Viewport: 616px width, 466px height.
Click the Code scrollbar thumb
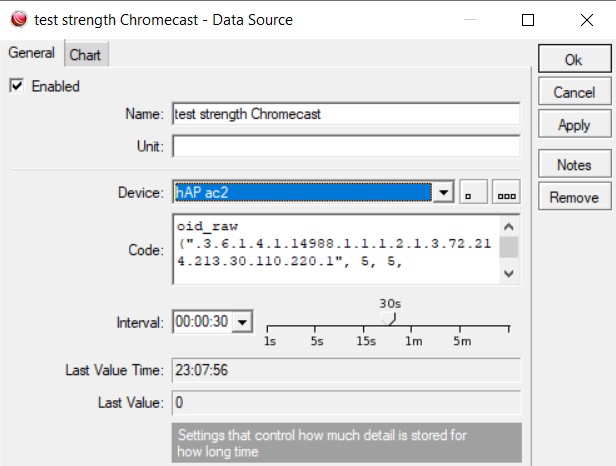pyautogui.click(x=509, y=247)
